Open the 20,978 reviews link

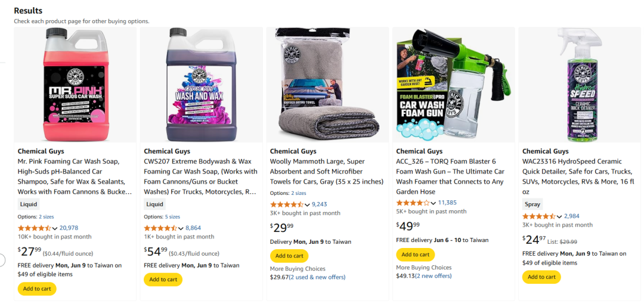69,228
